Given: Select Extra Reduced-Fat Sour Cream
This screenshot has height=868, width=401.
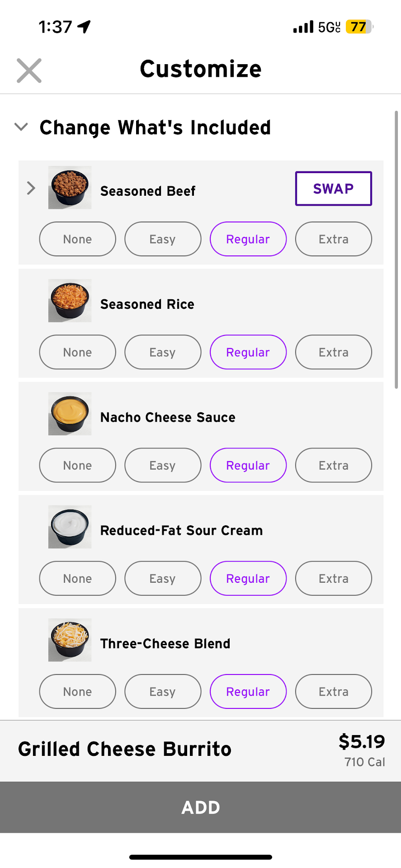Looking at the screenshot, I should coord(333,578).
